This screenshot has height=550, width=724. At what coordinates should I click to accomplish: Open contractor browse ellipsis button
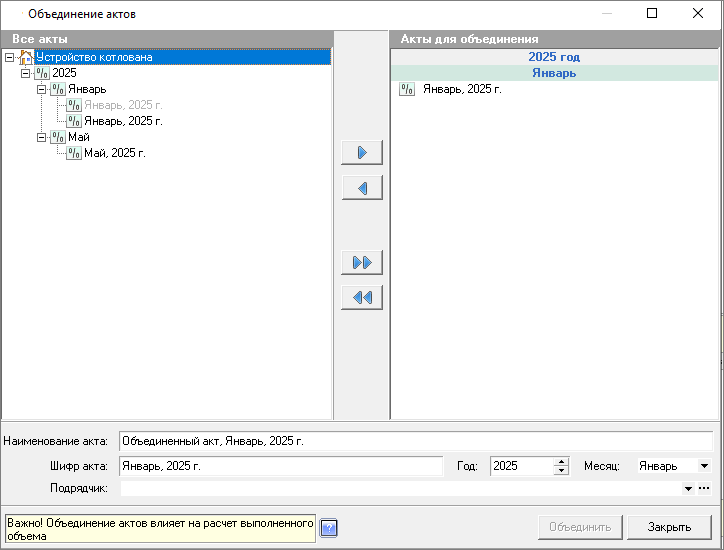(x=704, y=488)
